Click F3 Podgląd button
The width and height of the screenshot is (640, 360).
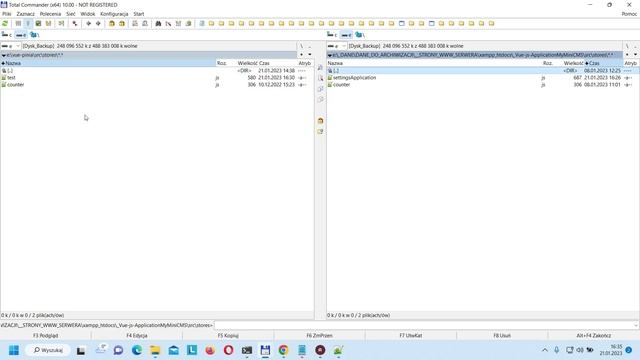point(46,336)
